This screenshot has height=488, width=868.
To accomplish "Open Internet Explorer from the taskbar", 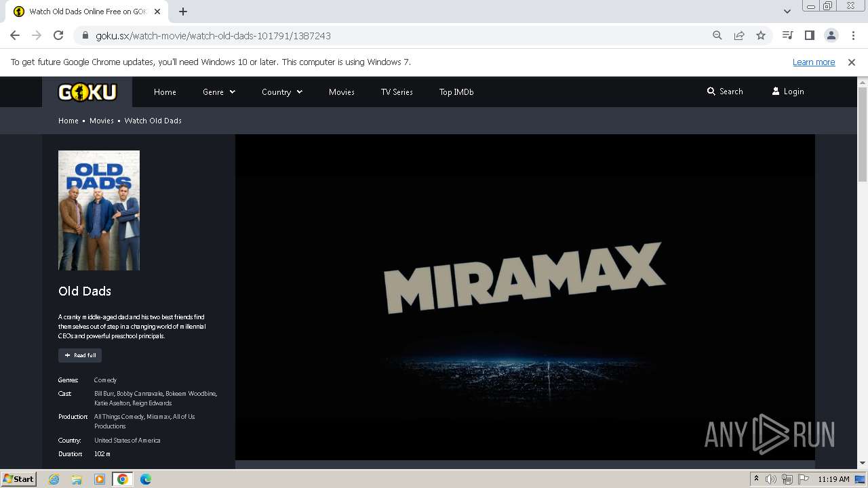I will click(54, 479).
